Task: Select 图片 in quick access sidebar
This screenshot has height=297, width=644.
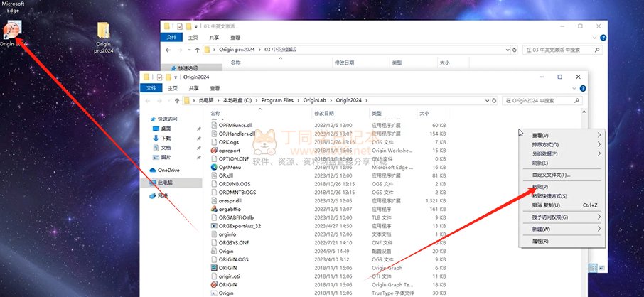Action: pyautogui.click(x=166, y=157)
